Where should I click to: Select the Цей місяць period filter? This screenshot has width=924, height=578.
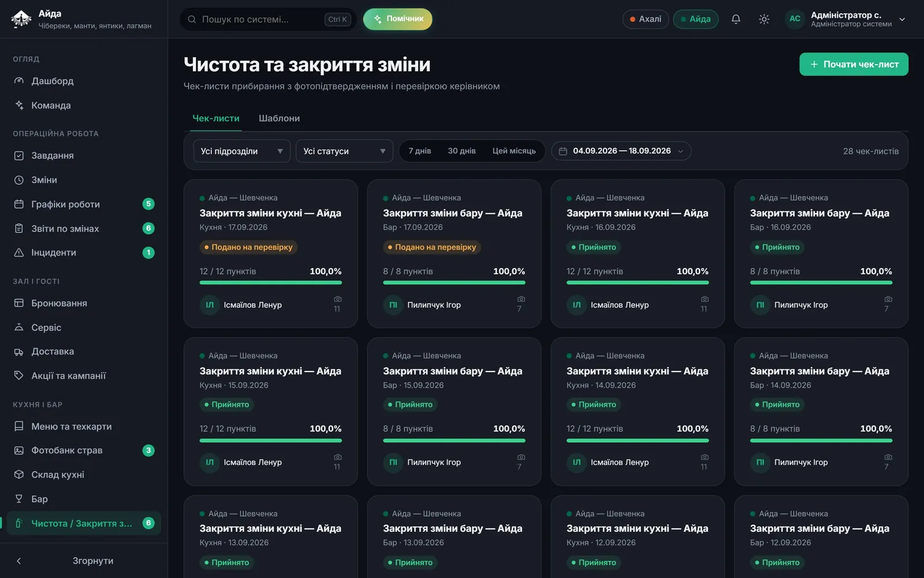514,151
